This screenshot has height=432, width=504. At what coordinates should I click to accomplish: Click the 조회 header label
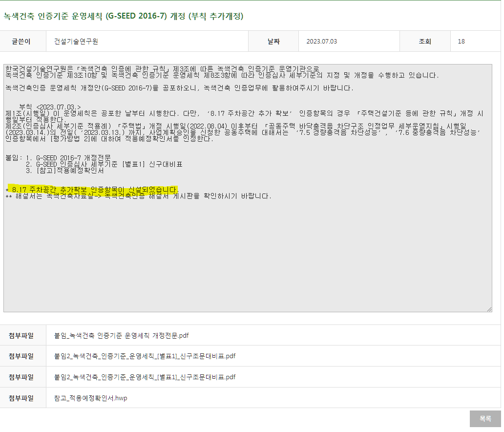425,42
